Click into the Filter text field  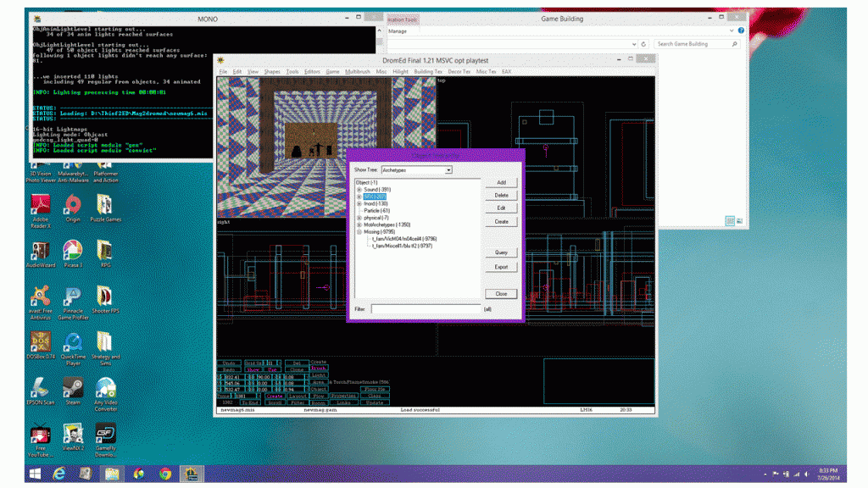(426, 309)
